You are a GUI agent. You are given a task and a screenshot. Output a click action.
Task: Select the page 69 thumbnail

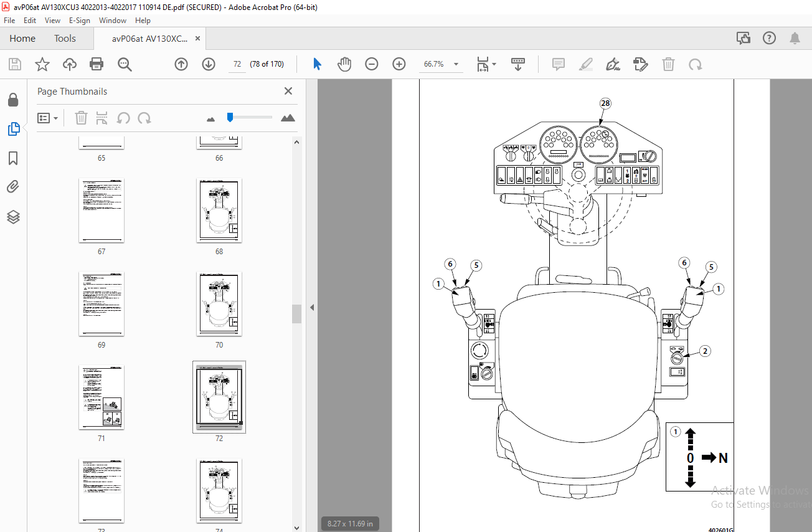[x=101, y=304]
